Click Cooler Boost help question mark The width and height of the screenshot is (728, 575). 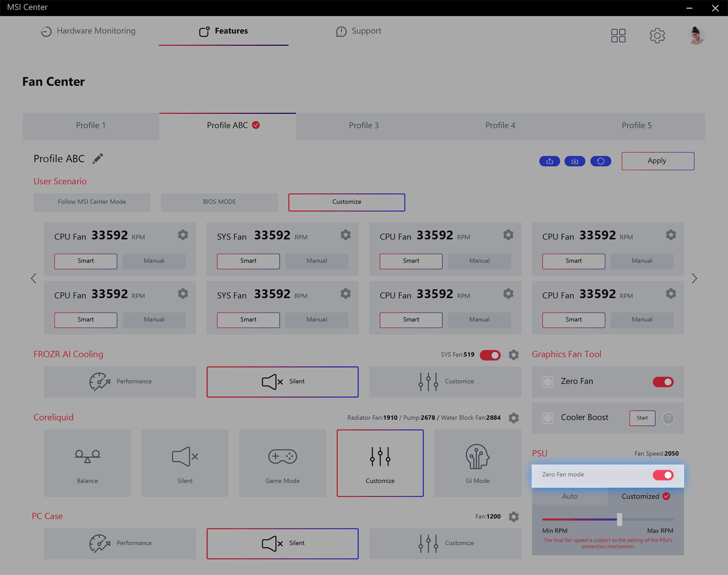coord(668,418)
